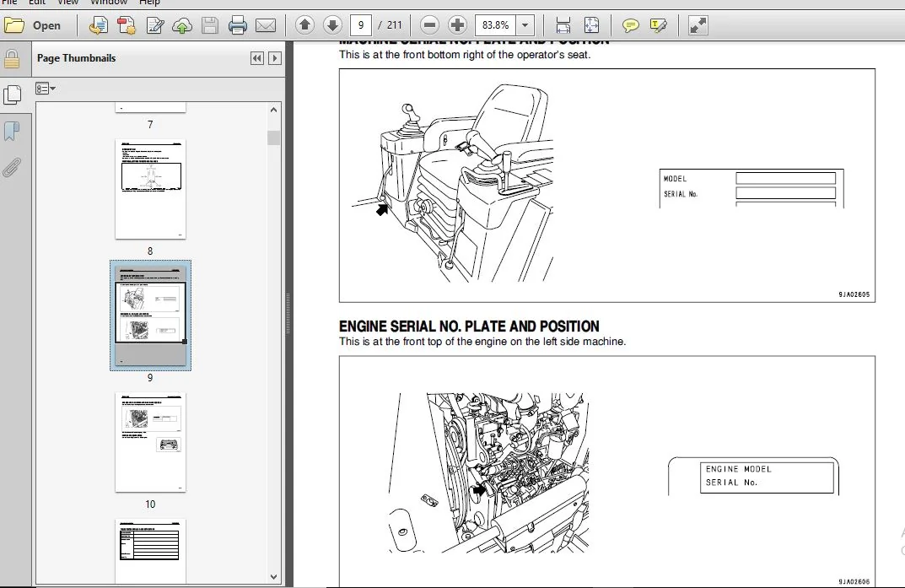Click thumbnails scrollbar down arrow
Image resolution: width=905 pixels, height=588 pixels.
click(x=273, y=576)
